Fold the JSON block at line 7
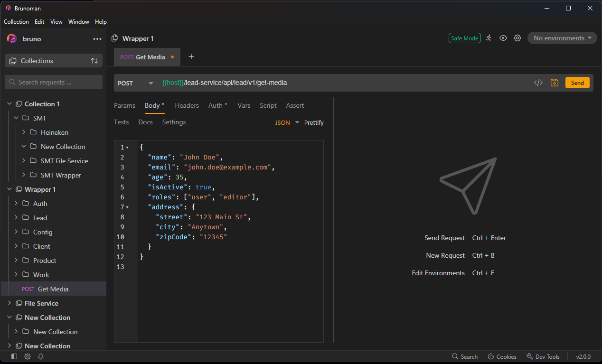 [x=127, y=207]
